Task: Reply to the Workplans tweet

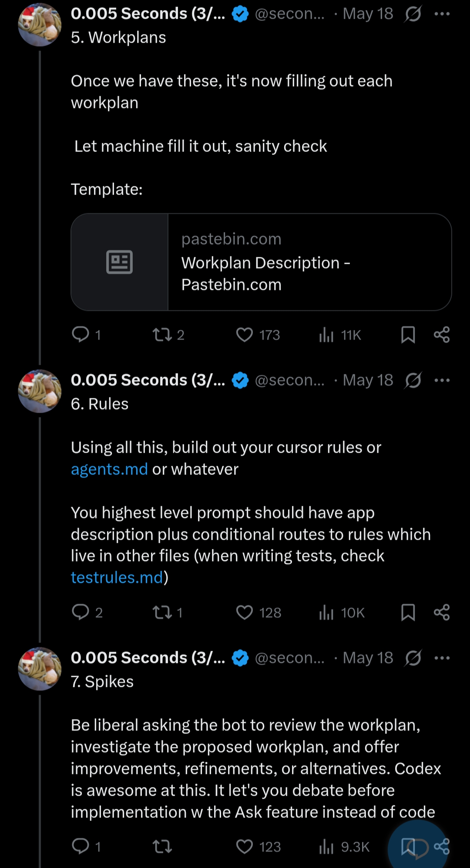Action: (81, 334)
